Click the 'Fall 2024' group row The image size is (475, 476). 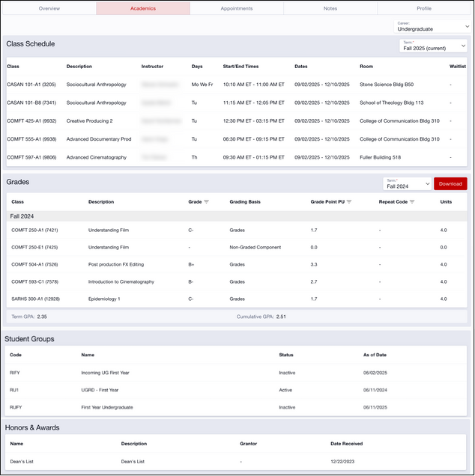[237, 216]
